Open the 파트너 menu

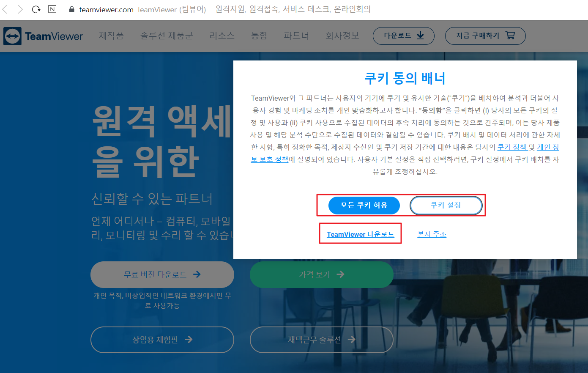pyautogui.click(x=296, y=36)
